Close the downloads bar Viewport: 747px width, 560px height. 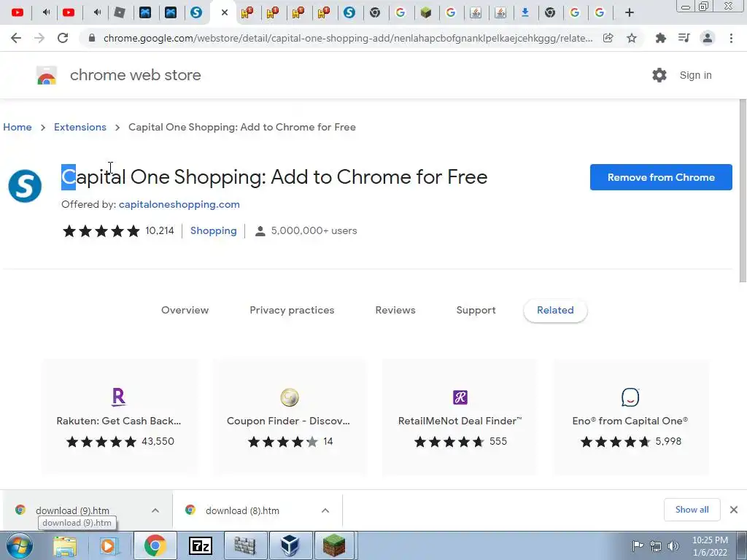pyautogui.click(x=734, y=510)
